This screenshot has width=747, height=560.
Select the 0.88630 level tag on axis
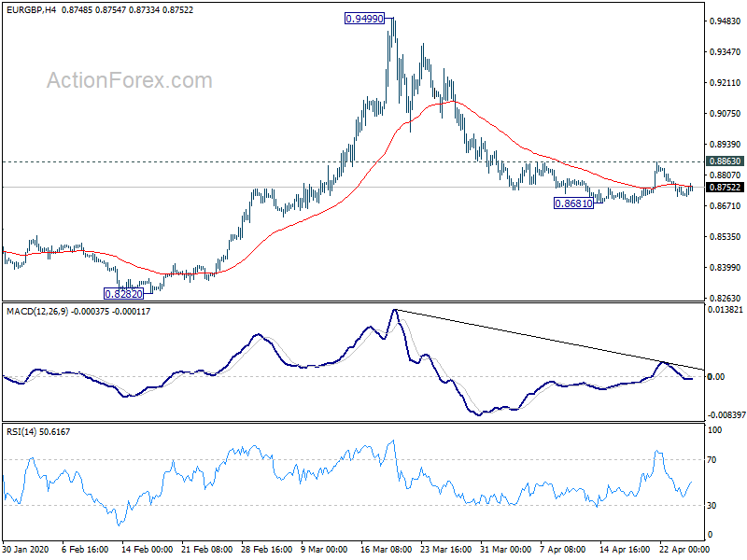coord(725,161)
